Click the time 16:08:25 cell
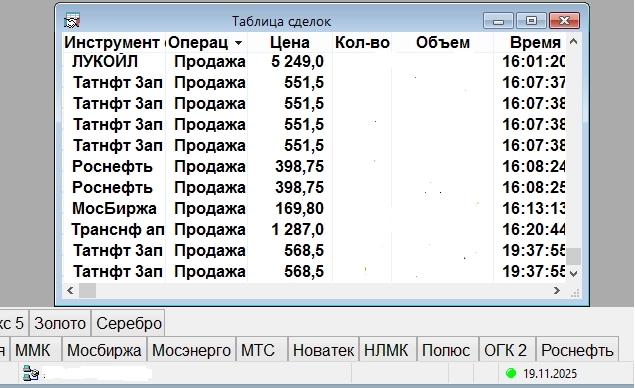635x388 pixels. coord(534,188)
